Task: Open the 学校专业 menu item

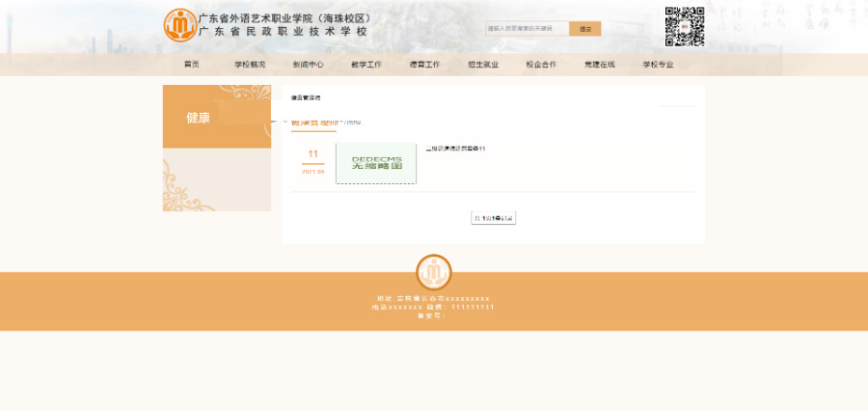Action: (658, 65)
